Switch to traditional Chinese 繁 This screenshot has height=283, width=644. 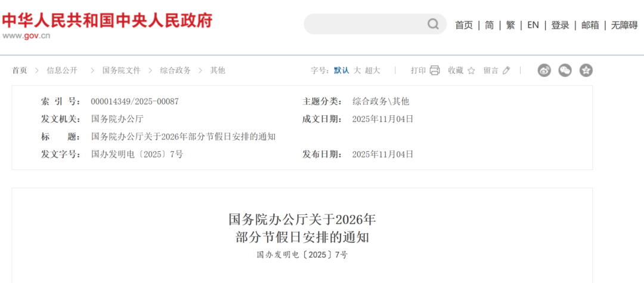coord(510,25)
